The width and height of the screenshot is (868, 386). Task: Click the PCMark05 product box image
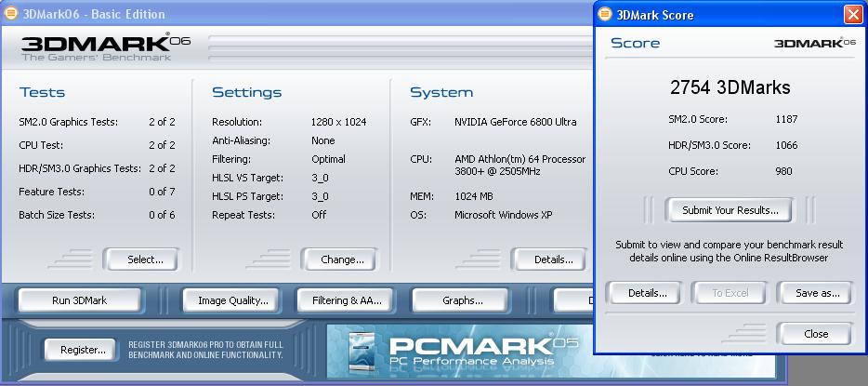363,353
